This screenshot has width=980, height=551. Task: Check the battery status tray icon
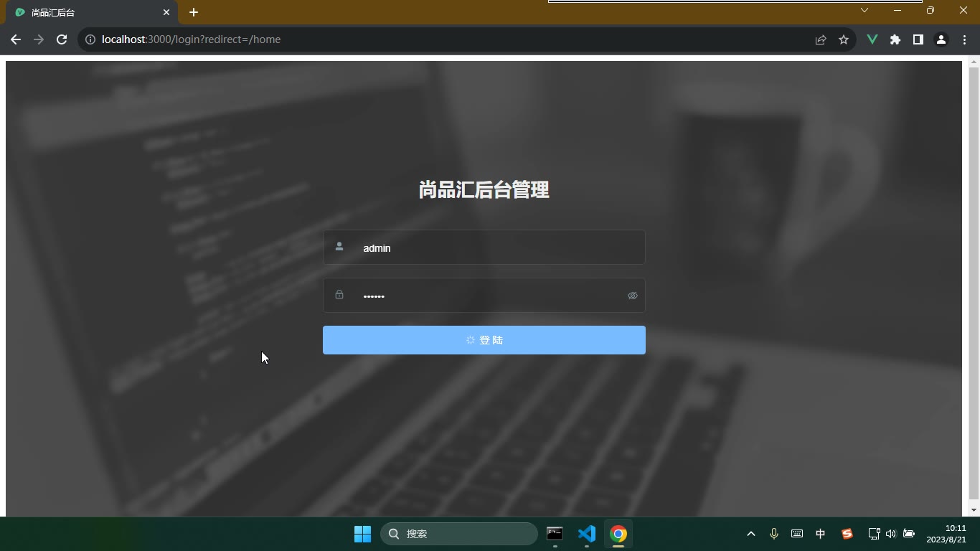tap(909, 534)
